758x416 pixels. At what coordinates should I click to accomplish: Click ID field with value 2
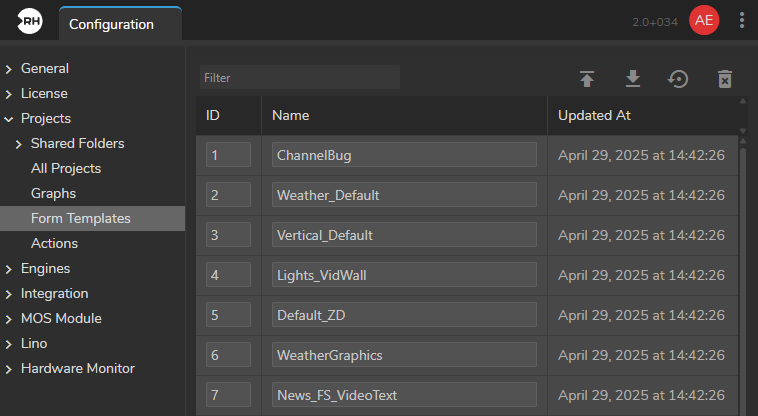click(x=228, y=195)
